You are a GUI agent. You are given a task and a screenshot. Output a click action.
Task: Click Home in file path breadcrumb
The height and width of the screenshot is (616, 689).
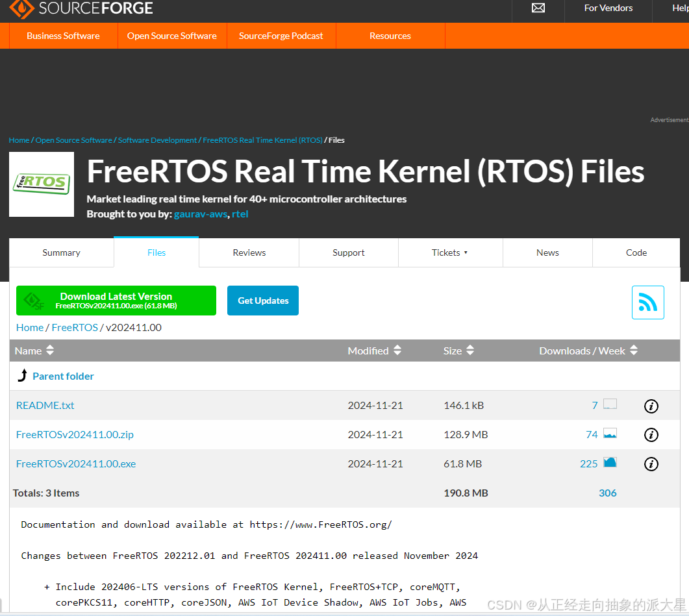click(x=30, y=327)
